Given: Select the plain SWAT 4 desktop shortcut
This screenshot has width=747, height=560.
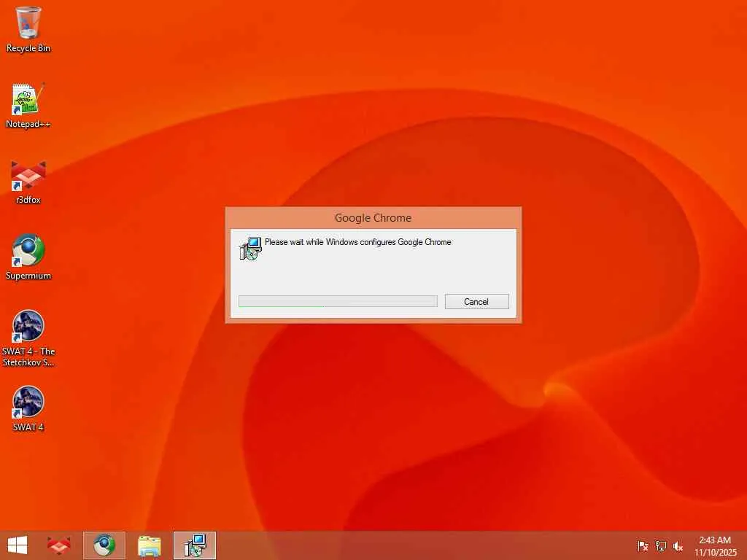Looking at the screenshot, I should [28, 408].
